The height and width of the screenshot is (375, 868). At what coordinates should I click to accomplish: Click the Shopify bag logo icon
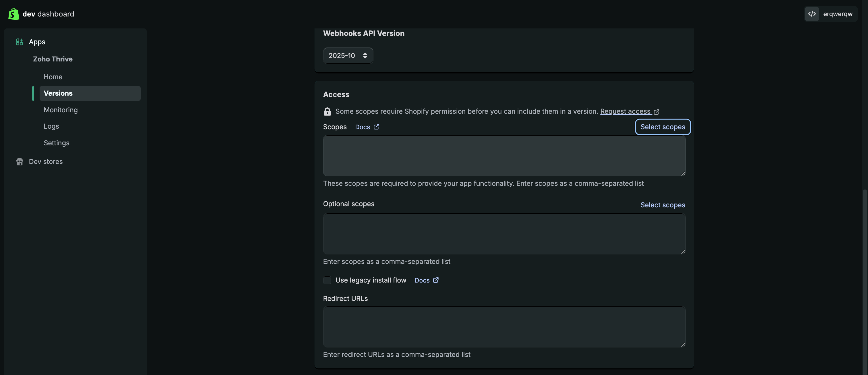point(13,14)
